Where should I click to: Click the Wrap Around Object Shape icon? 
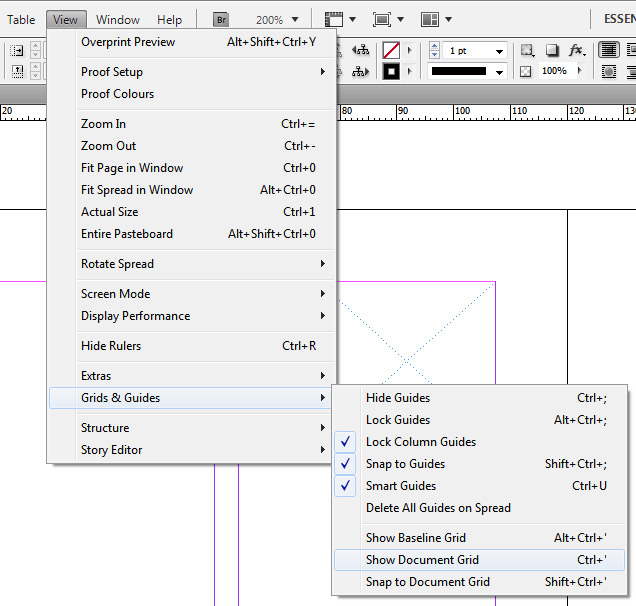[x=609, y=72]
